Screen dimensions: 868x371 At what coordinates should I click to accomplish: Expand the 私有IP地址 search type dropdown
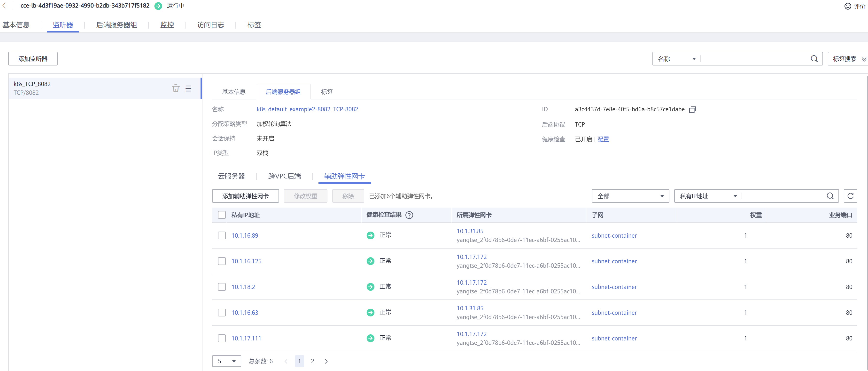708,196
